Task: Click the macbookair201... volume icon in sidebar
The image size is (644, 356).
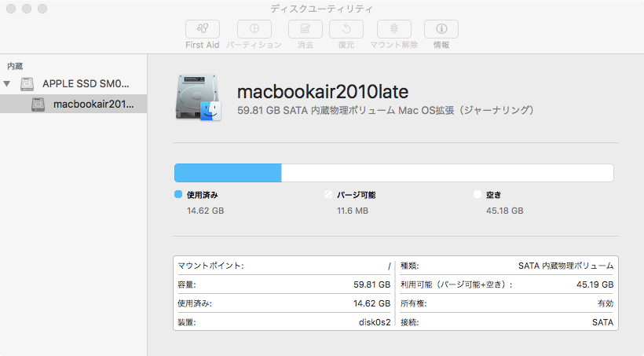Action: 38,105
